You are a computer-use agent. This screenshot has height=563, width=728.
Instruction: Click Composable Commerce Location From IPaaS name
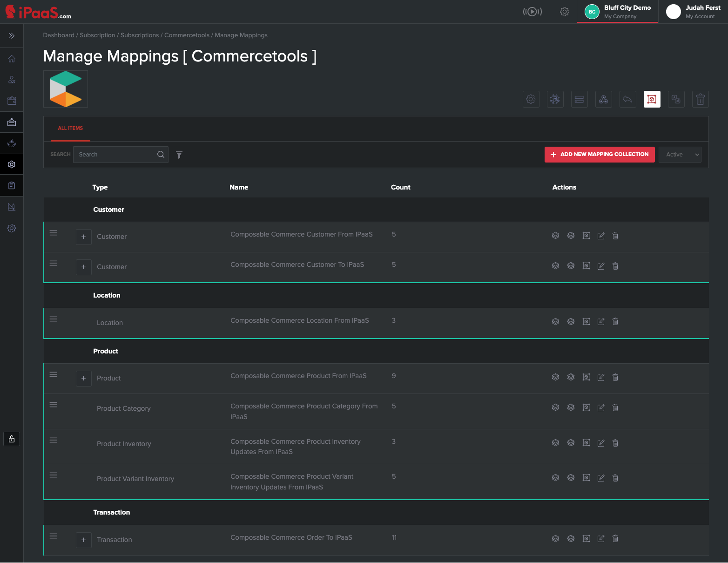[300, 320]
